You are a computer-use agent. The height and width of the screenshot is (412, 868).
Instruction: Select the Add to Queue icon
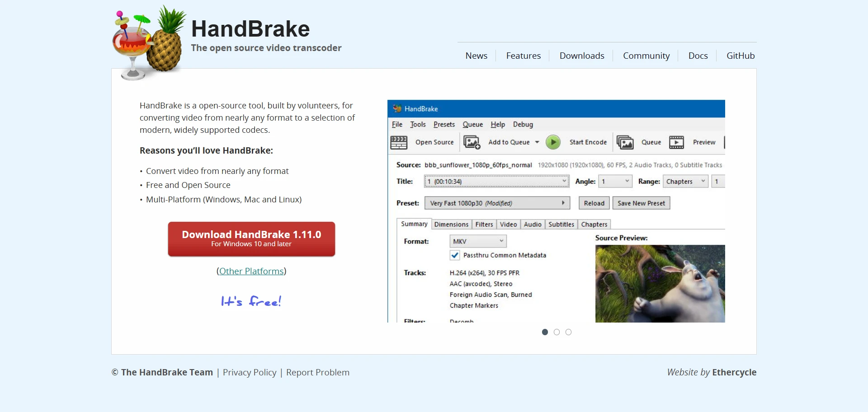click(x=472, y=142)
